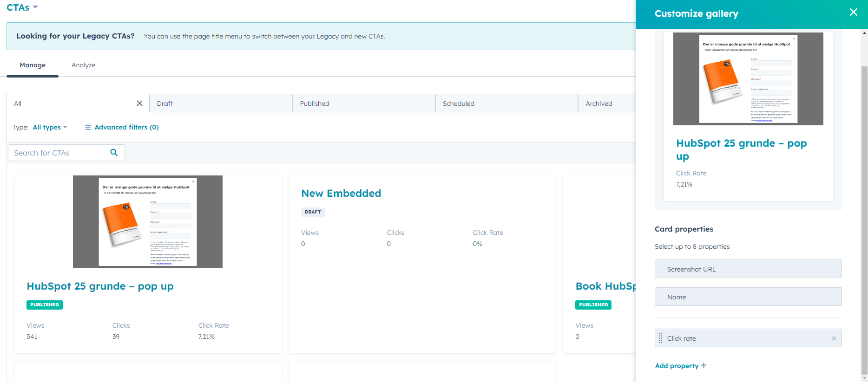Close the Customize gallery panel
Viewport: 868px width, 382px height.
pyautogui.click(x=853, y=13)
